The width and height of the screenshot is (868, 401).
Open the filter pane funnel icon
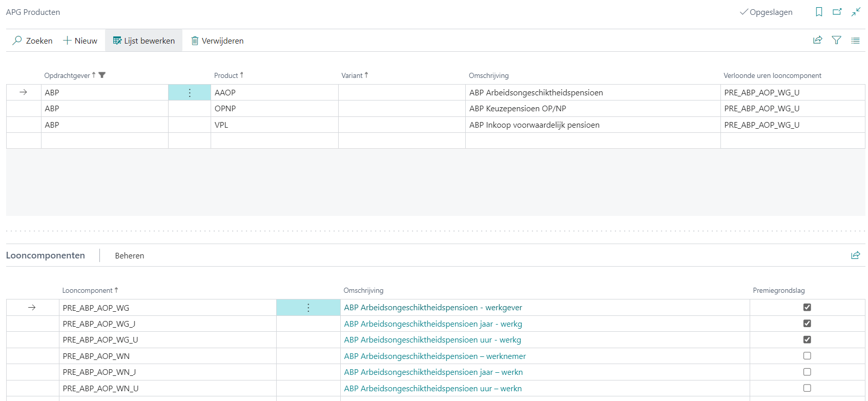[837, 41]
